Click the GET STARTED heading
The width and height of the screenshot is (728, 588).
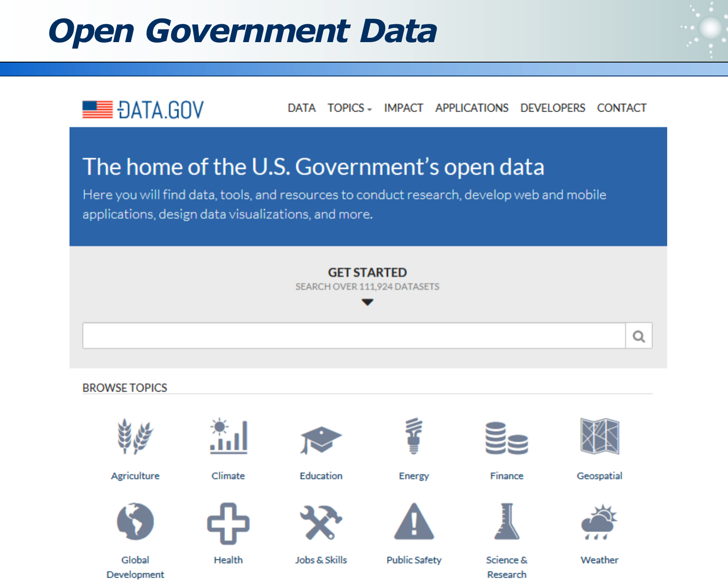pyautogui.click(x=367, y=272)
